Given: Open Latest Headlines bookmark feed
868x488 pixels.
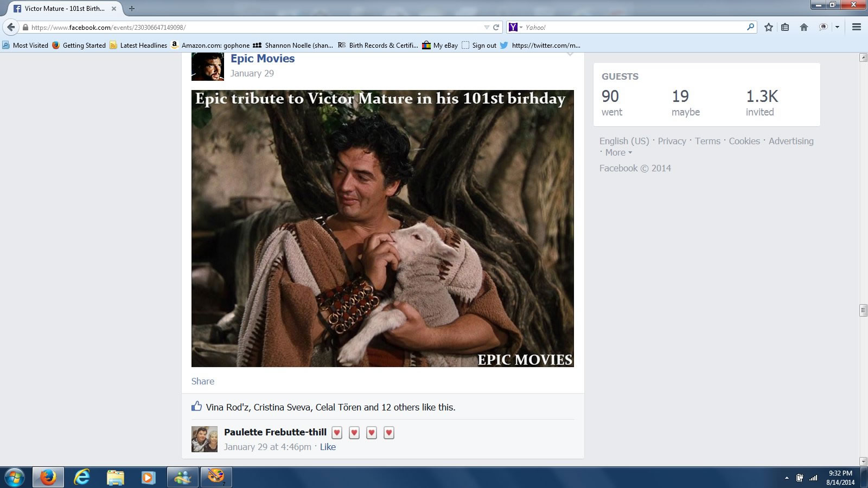Looking at the screenshot, I should click(x=138, y=46).
